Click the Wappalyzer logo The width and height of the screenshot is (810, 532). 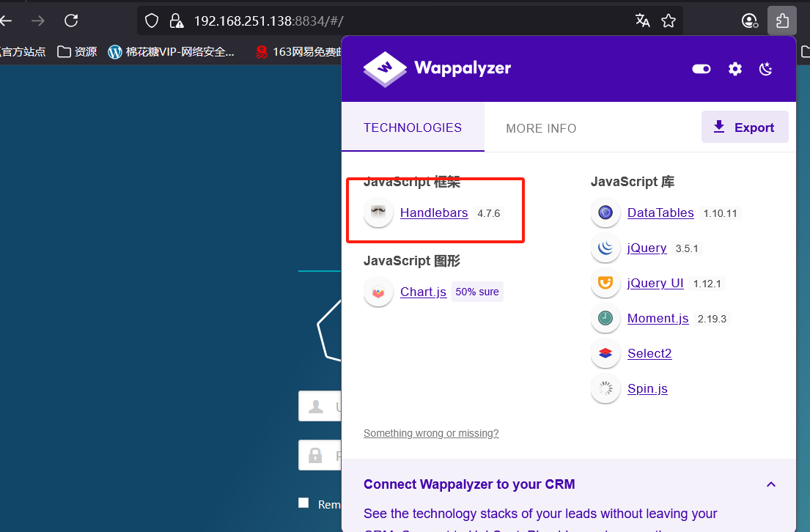coord(437,69)
